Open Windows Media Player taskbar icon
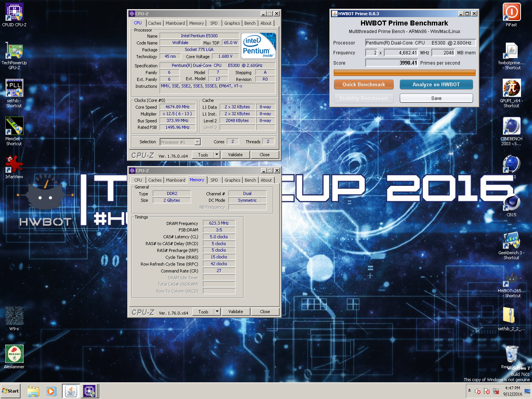The image size is (532, 399). (51, 391)
